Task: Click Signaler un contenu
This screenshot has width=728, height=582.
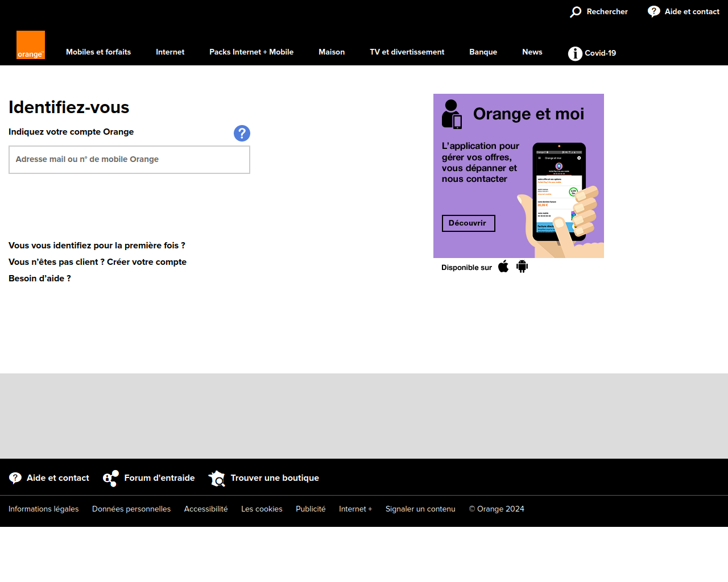Action: (420, 509)
